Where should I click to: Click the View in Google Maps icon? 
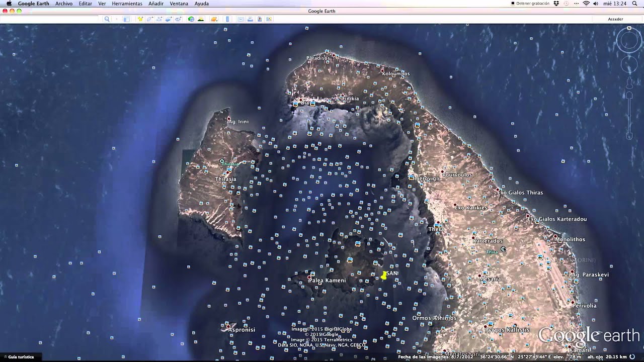pyautogui.click(x=269, y=19)
